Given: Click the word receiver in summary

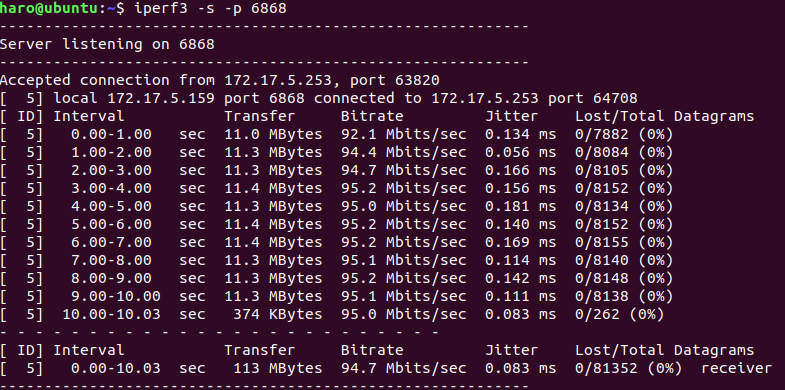Looking at the screenshot, I should point(736,369).
